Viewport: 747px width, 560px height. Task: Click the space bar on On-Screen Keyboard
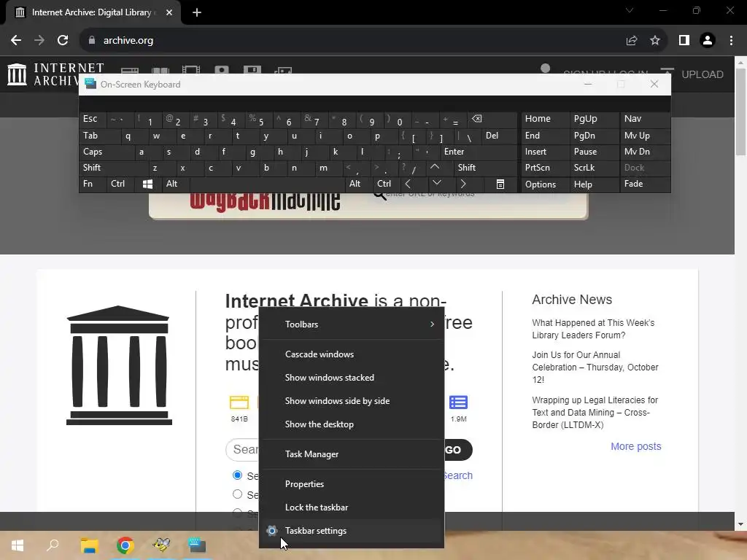(267, 184)
